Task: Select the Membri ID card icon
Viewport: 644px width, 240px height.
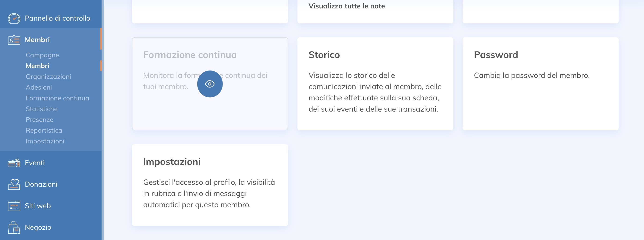Action: click(14, 40)
